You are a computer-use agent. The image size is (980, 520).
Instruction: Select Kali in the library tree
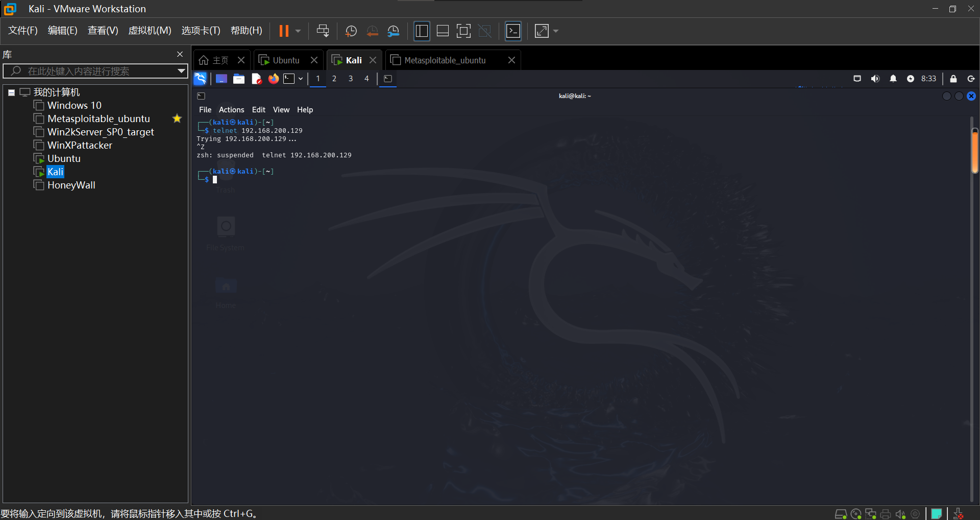pyautogui.click(x=55, y=172)
